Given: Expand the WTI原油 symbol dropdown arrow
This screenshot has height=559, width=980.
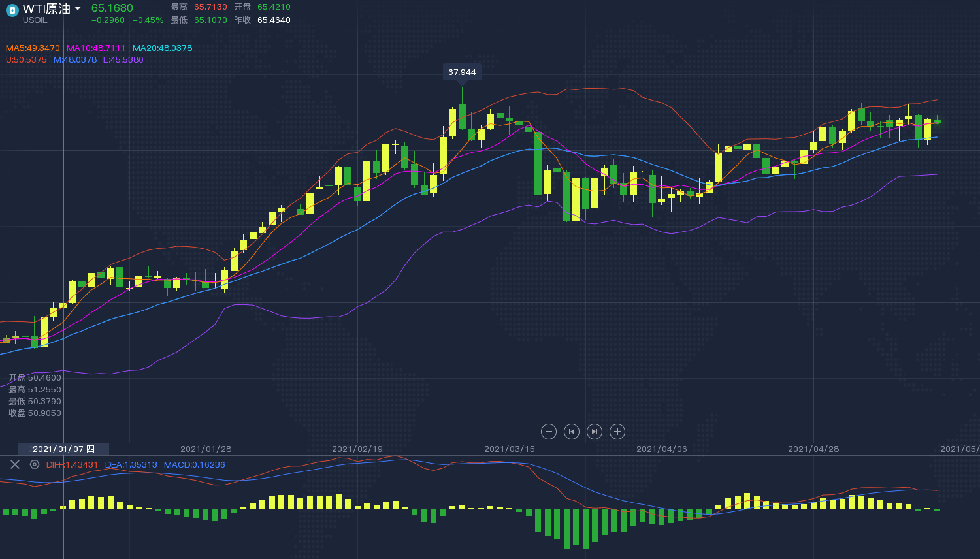Looking at the screenshot, I should pyautogui.click(x=78, y=9).
